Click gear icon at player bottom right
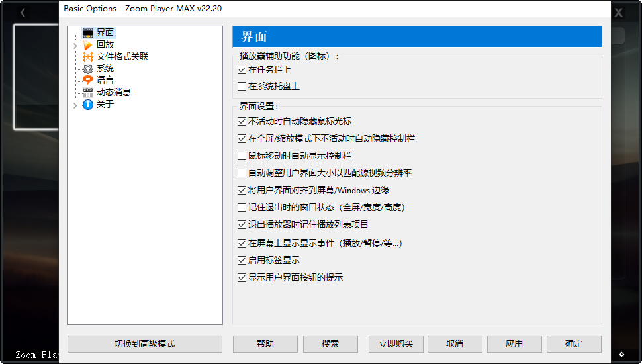Image resolution: width=642 pixels, height=364 pixels. click(x=621, y=354)
